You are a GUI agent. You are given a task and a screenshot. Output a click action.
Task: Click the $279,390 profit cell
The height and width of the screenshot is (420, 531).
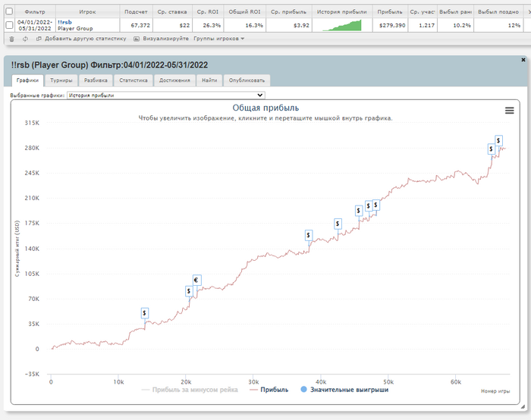tap(390, 25)
